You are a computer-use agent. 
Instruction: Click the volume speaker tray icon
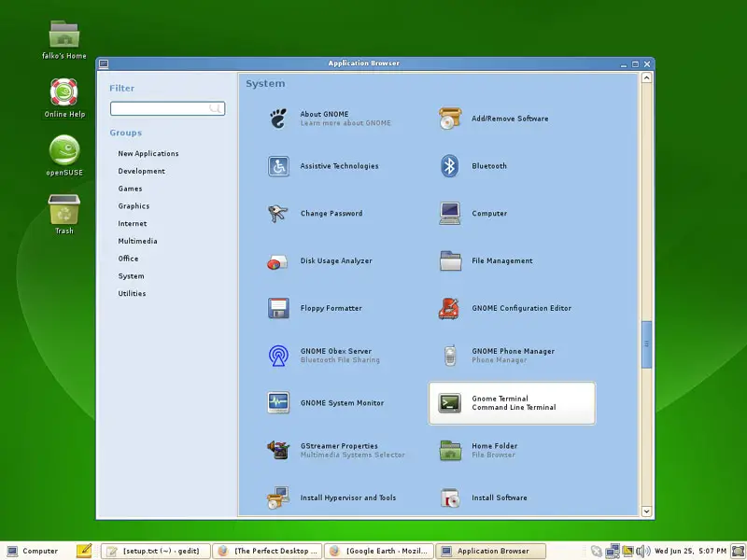pos(643,551)
